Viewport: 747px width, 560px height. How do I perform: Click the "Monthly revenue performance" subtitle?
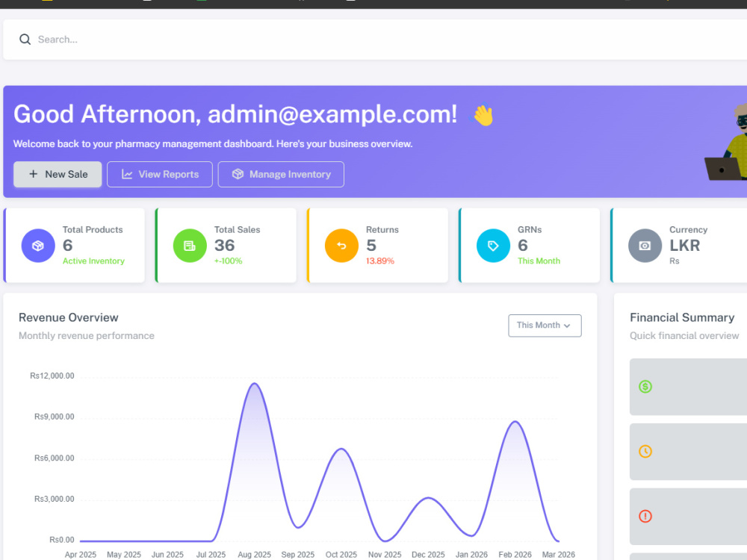87,336
